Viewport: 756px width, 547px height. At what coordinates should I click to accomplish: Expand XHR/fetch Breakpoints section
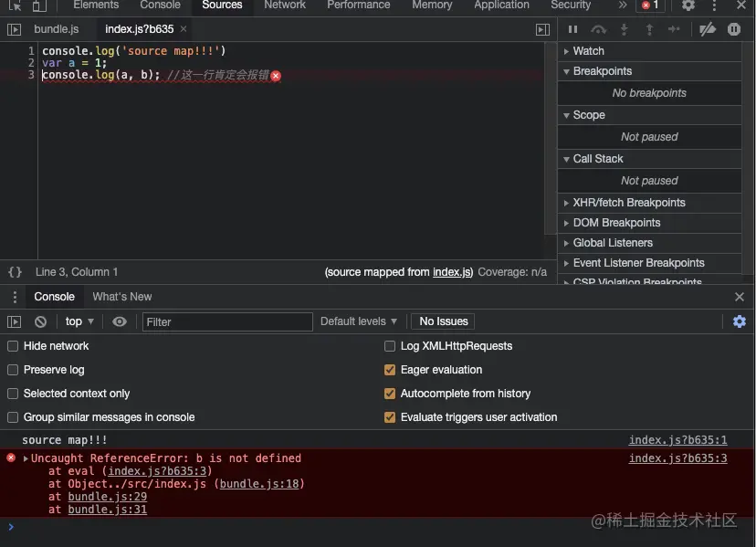coord(649,203)
